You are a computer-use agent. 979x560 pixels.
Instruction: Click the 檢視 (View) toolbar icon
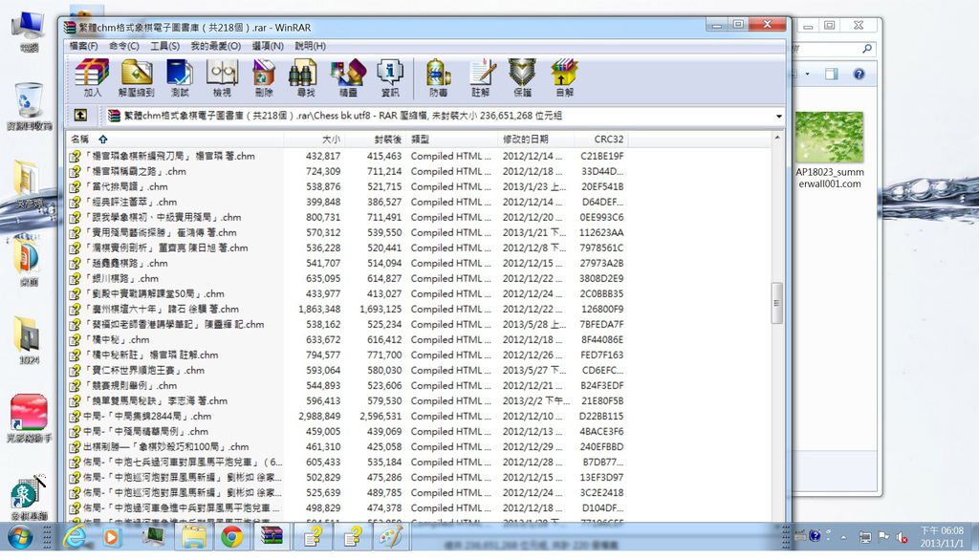222,77
